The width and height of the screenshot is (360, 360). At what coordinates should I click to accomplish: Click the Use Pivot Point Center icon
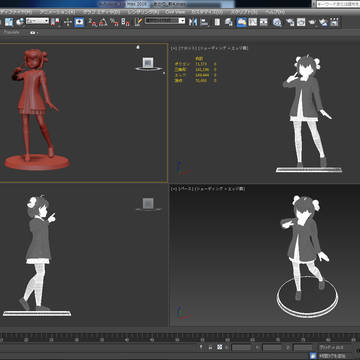pos(56,22)
